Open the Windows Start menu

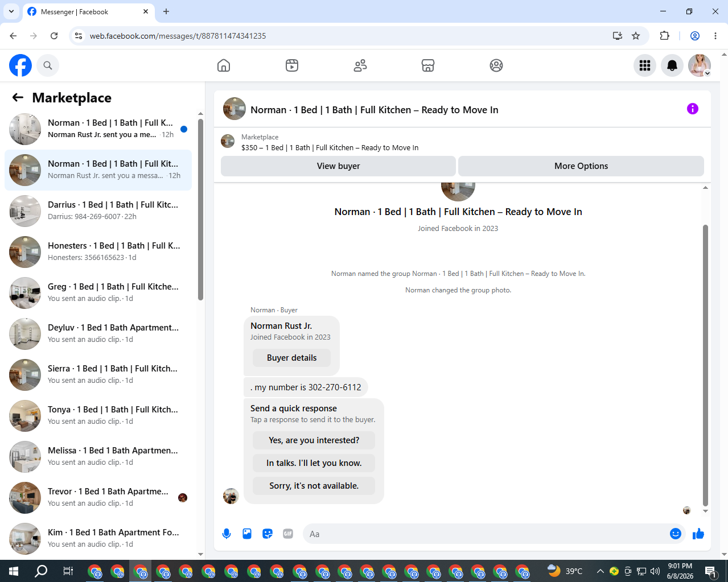(x=14, y=571)
